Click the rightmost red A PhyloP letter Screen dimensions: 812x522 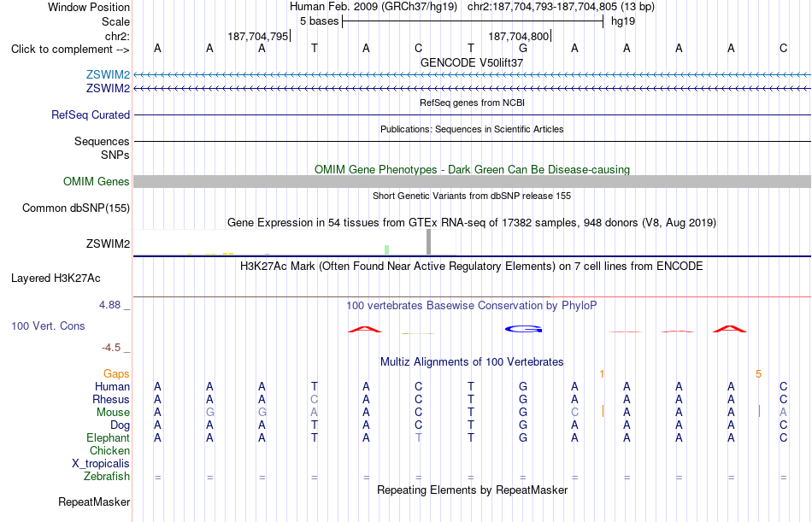(x=730, y=329)
